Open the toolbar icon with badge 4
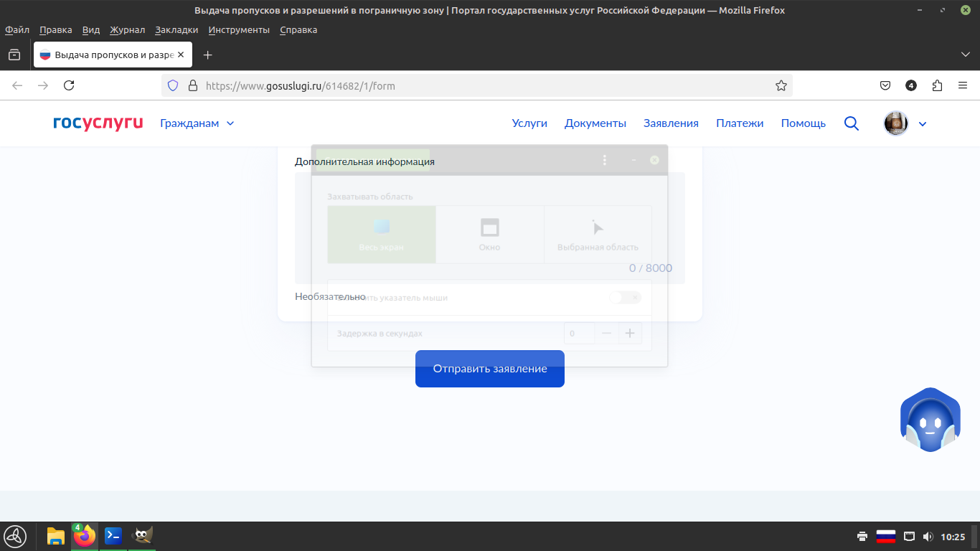This screenshot has width=980, height=551. (911, 85)
